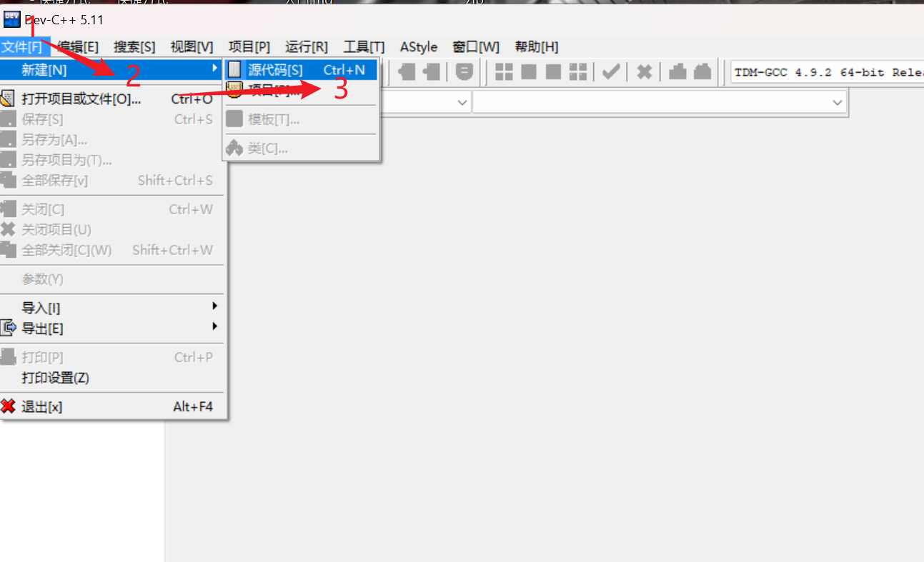Open the left class browser combo arrow
This screenshot has height=562, width=924.
tap(462, 103)
